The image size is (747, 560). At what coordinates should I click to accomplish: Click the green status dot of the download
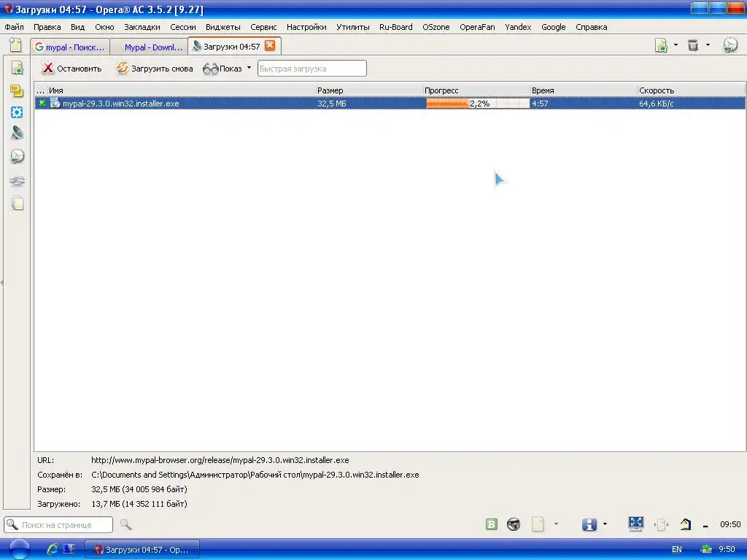42,103
